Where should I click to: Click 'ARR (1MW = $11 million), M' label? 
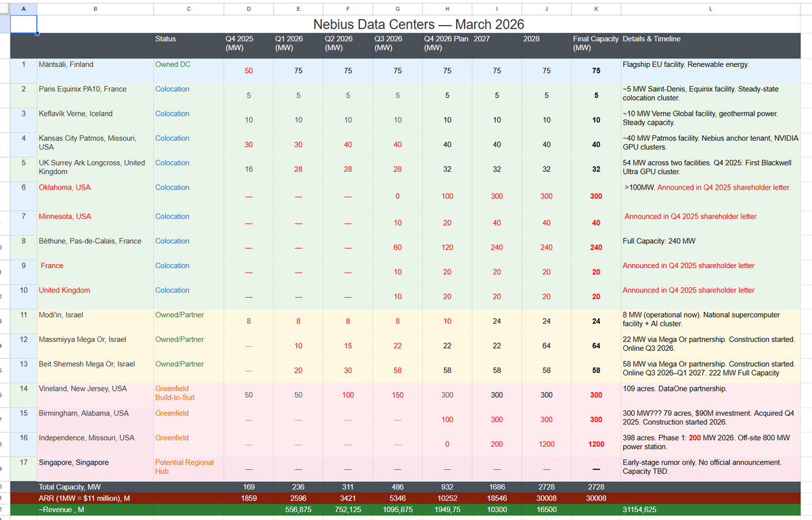(x=95, y=498)
